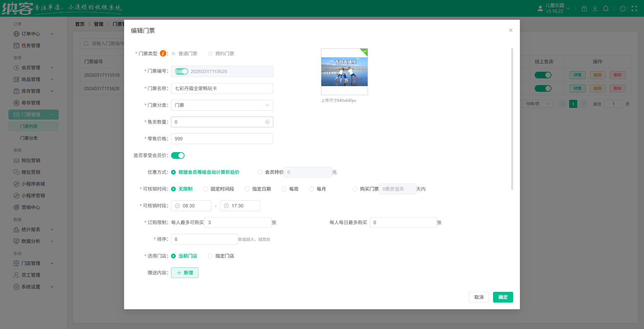
Task: Select 短信营销 from the marketing menu
Action: [x=30, y=160]
